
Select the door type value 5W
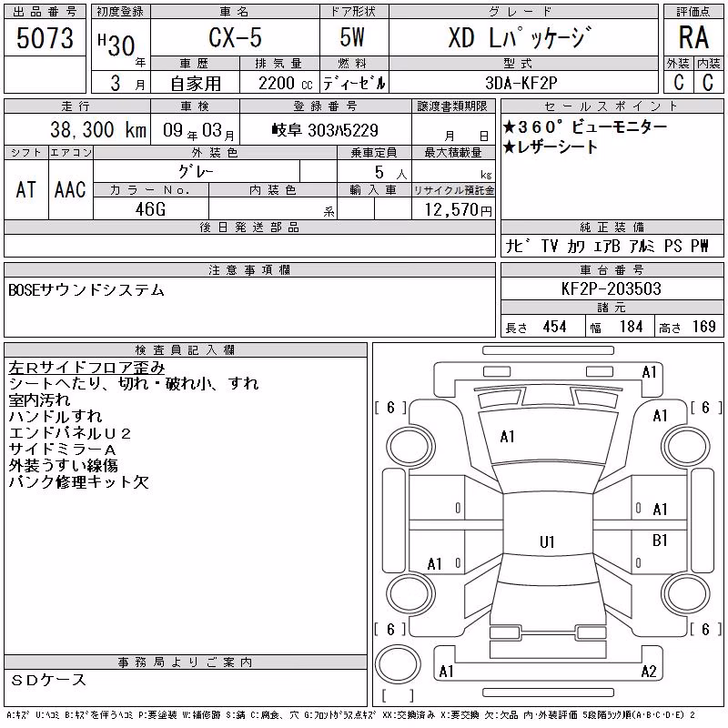[x=352, y=37]
